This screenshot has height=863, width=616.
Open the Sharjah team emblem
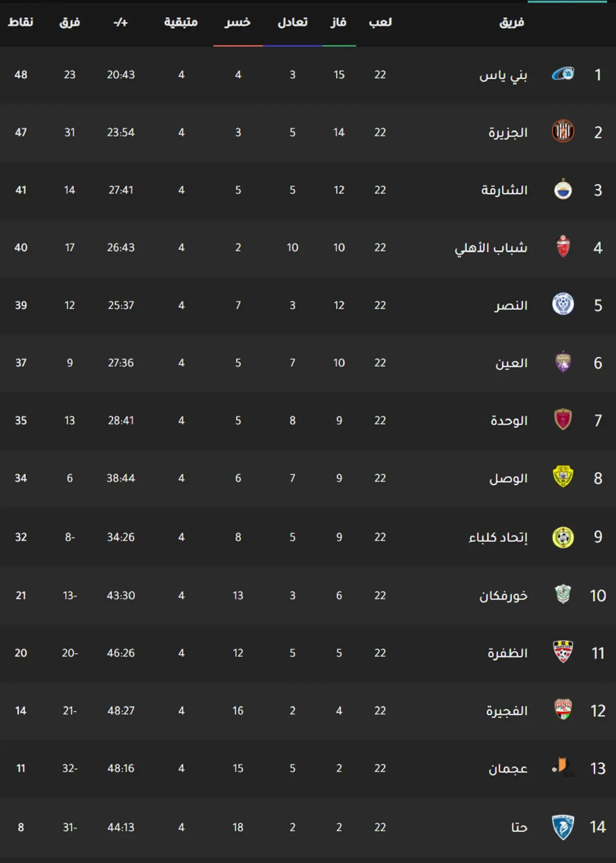[563, 189]
